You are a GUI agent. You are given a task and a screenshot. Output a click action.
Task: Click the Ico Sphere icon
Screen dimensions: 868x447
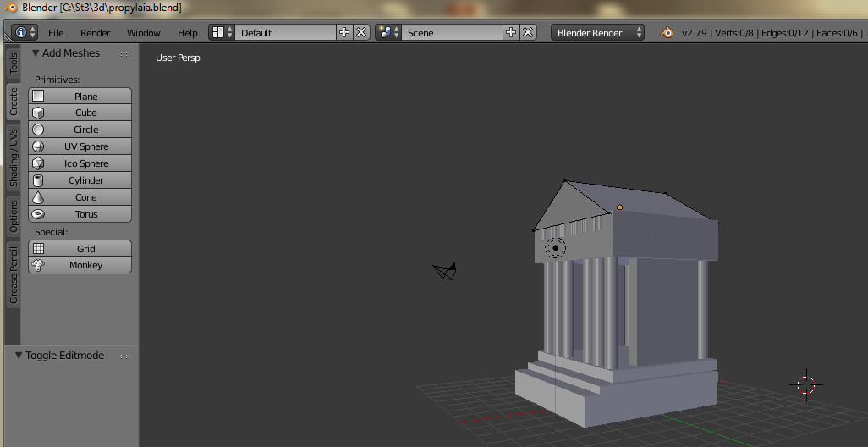point(38,163)
